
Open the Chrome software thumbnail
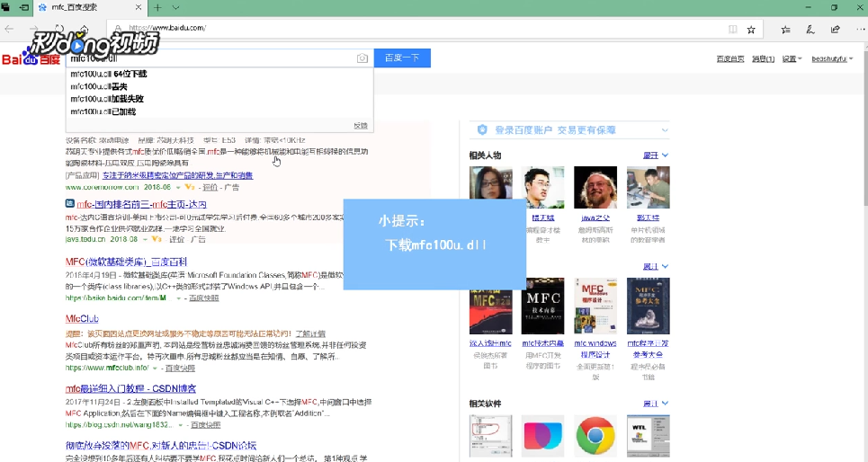pos(595,435)
